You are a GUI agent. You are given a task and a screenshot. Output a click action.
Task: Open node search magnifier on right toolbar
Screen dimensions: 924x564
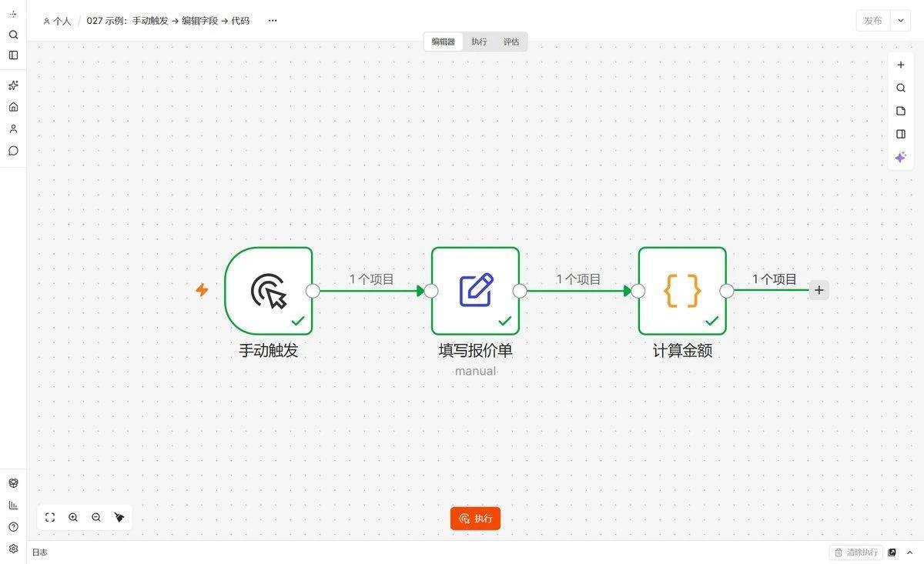coord(901,88)
